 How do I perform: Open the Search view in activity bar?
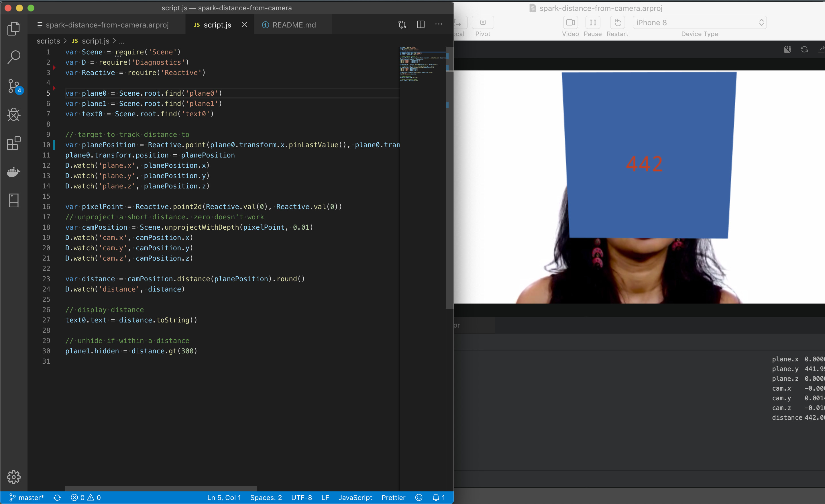[x=13, y=57]
